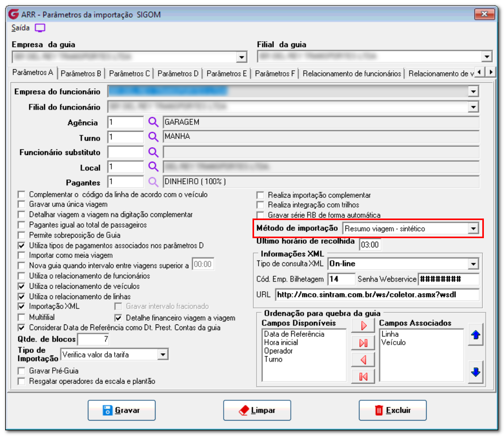This screenshot has width=504, height=436.
Task: Select Linha in Campos Associados
Action: point(390,334)
